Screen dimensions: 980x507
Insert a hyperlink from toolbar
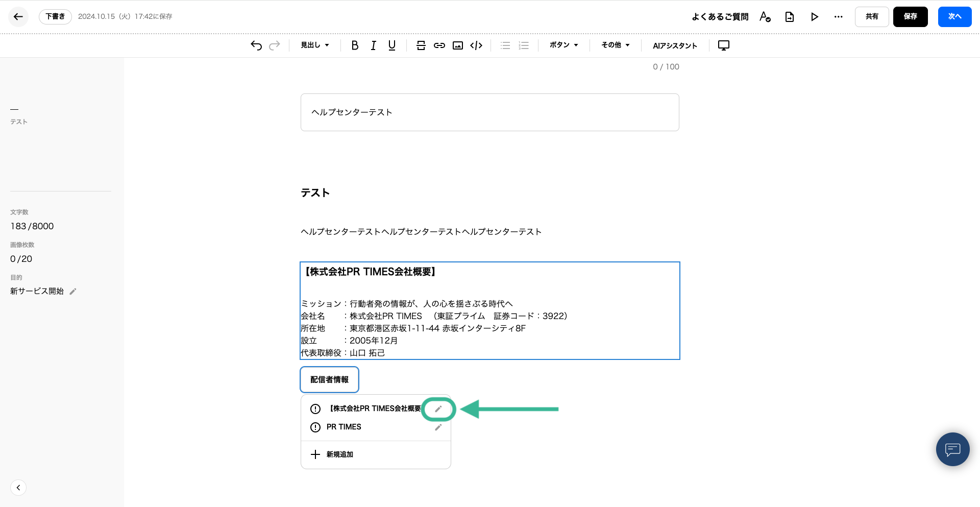coord(439,45)
